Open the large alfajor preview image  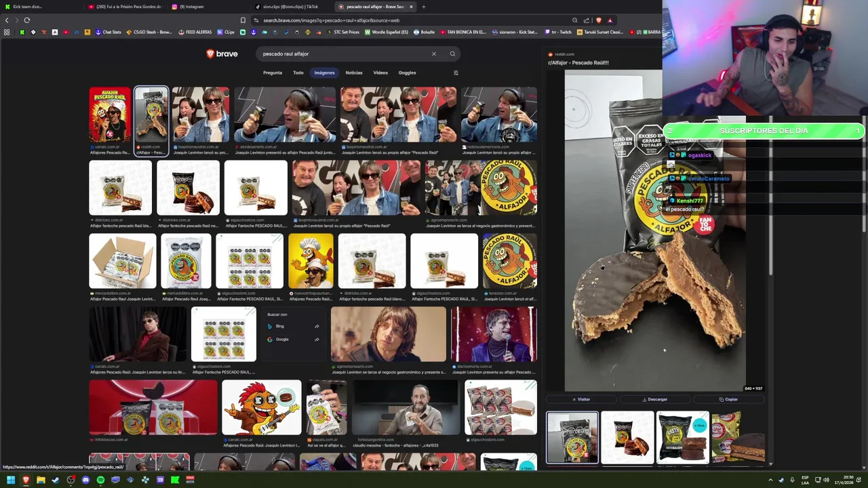pos(655,230)
